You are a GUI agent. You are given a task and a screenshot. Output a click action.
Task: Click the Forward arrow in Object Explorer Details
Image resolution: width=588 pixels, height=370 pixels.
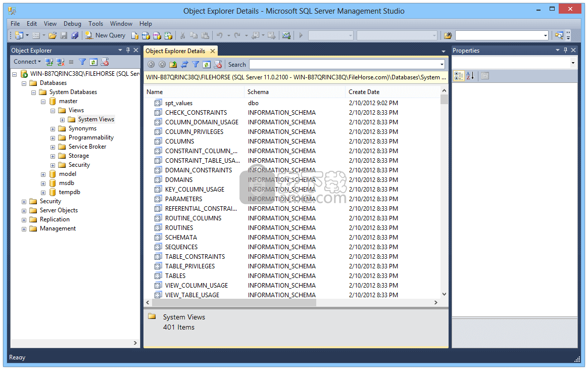coord(162,65)
